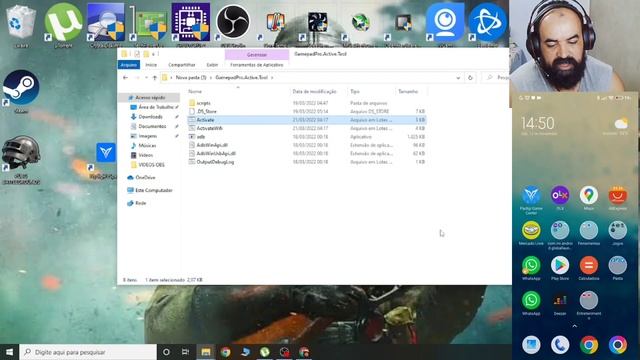Select Acesso rápido in navigation pane
The image size is (640, 360).
click(x=149, y=98)
